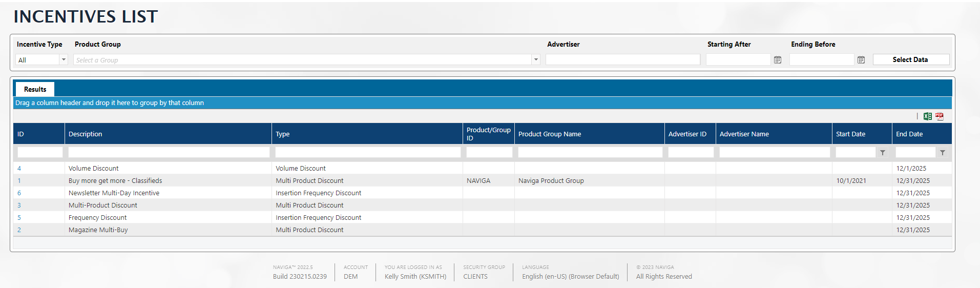Export results to PDF
Viewport: 980px width, 288px height.
(940, 116)
